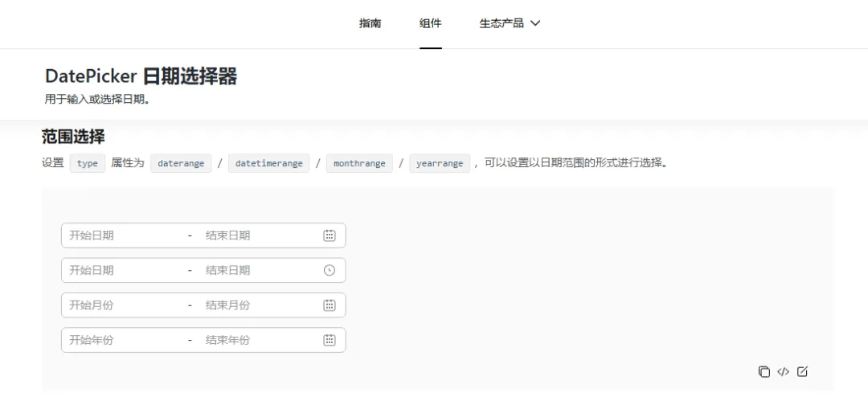The width and height of the screenshot is (868, 405).
Task: Click the 'daterange' code tag
Action: tap(181, 164)
